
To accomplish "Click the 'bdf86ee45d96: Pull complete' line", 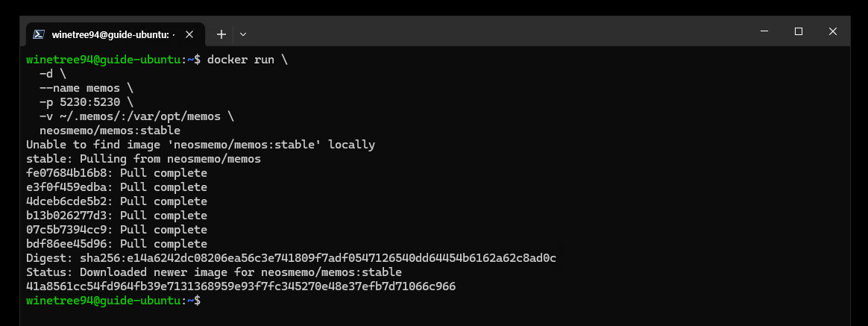I will pos(116,244).
